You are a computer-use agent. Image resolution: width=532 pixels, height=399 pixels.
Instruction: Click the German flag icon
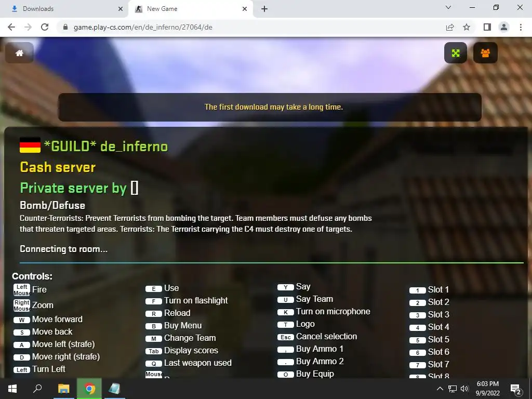pyautogui.click(x=30, y=145)
